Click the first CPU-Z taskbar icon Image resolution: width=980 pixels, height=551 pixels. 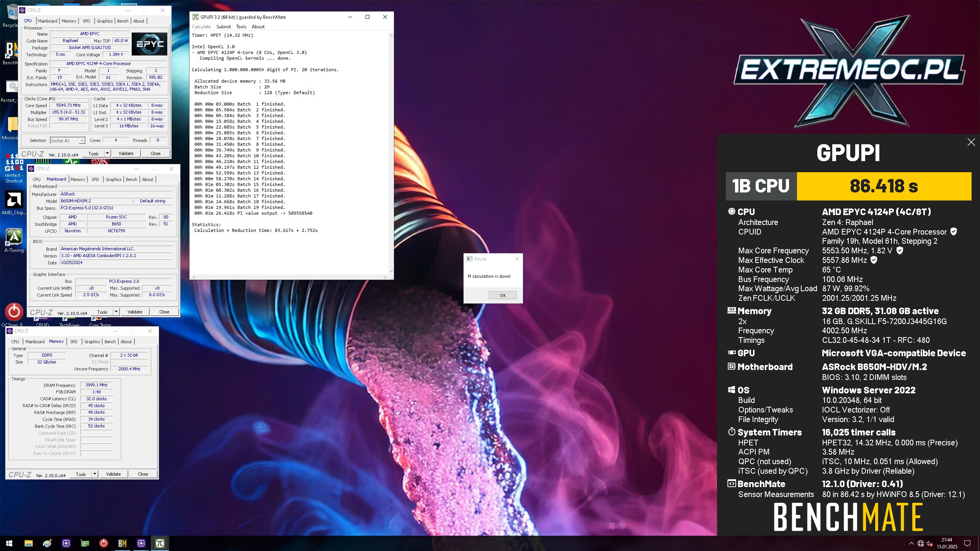pos(66,543)
